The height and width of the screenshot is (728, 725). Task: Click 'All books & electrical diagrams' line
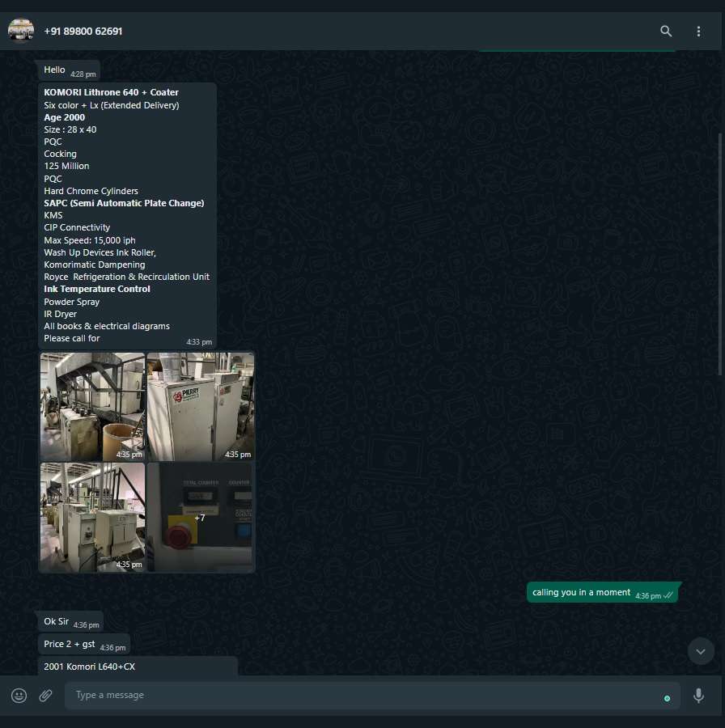coord(107,327)
